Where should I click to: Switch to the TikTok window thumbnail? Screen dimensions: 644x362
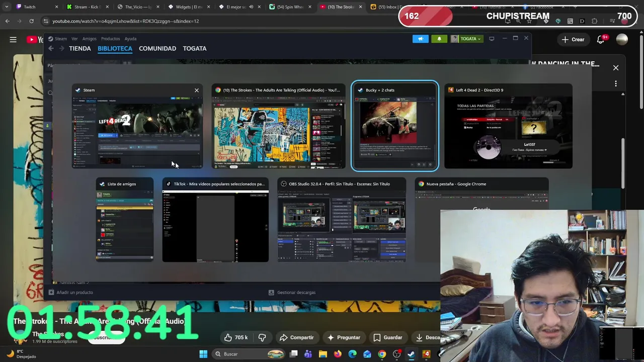coord(215,220)
